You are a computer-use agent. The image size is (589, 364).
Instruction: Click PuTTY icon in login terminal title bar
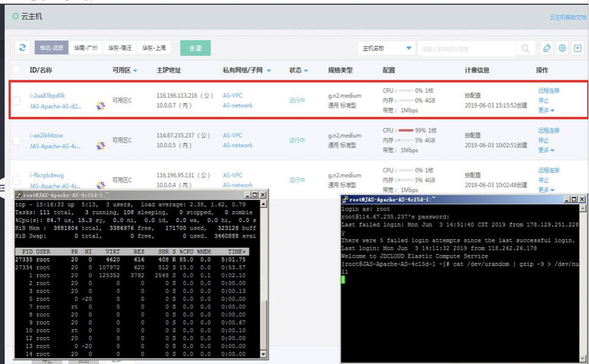pyautogui.click(x=345, y=199)
